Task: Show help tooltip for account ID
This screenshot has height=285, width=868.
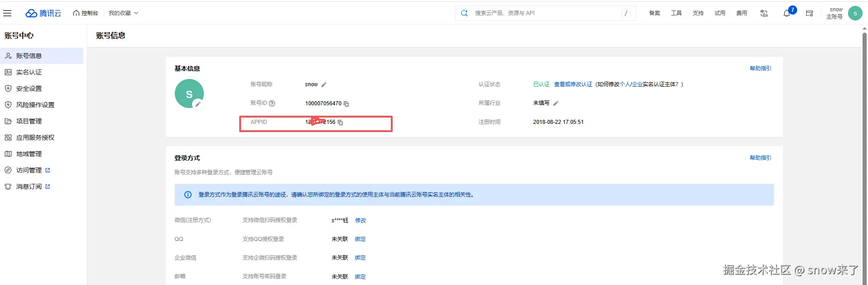Action: point(272,103)
